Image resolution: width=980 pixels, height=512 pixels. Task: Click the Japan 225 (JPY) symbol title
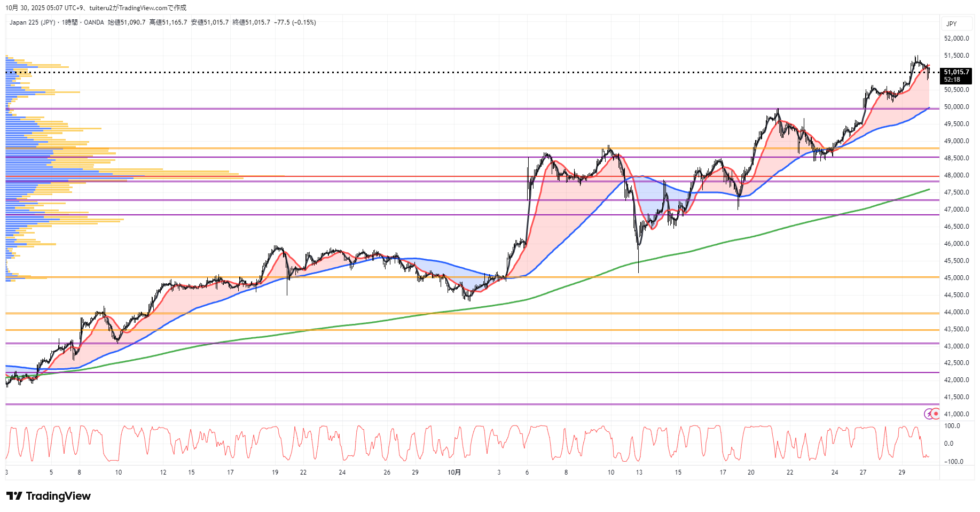point(32,22)
